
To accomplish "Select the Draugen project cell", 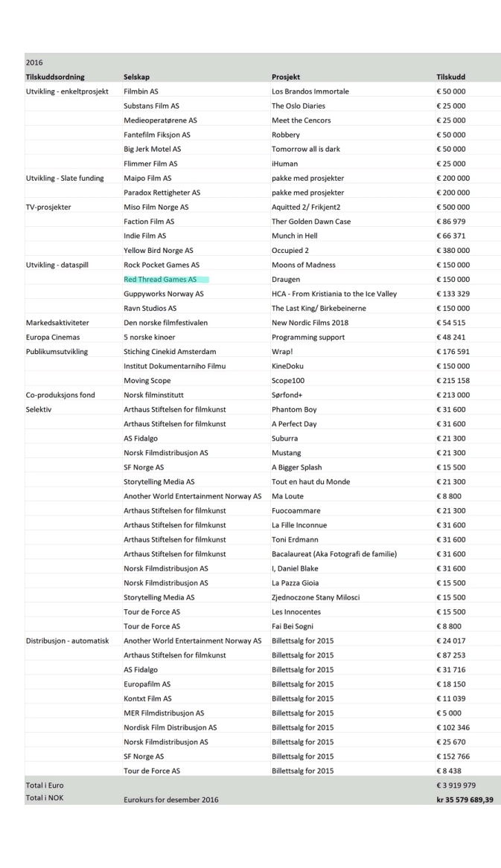I will (286, 279).
